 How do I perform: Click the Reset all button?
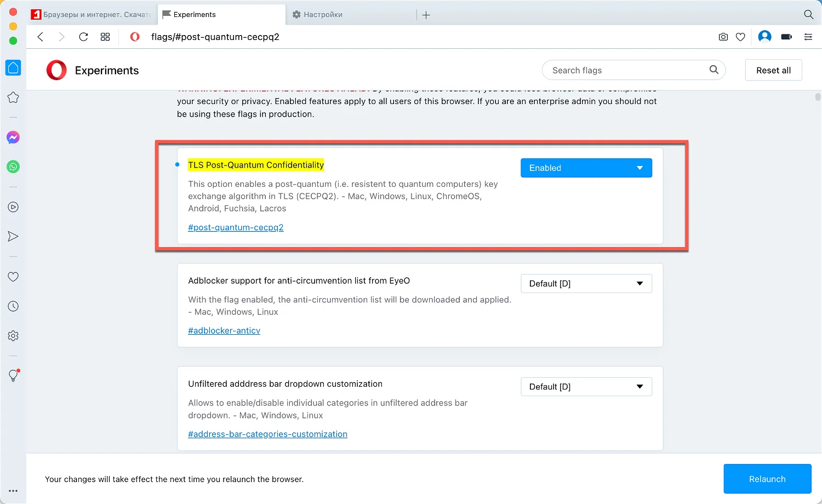(x=773, y=70)
